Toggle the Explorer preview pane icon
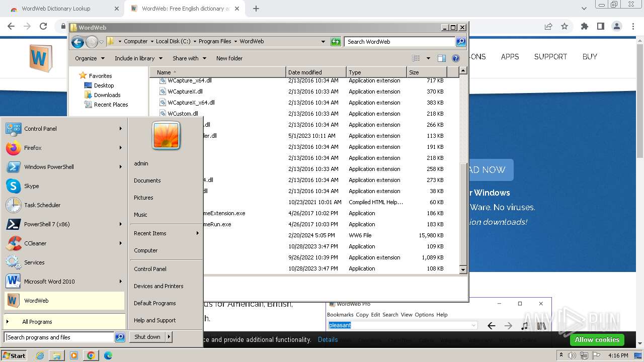Viewport: 644px width, 362px height. click(441, 58)
